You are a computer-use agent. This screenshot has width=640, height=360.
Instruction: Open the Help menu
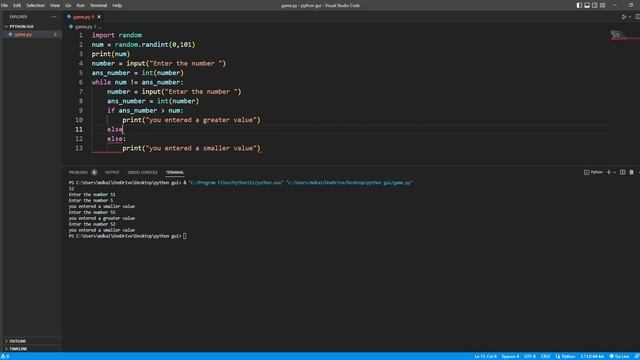coord(117,5)
